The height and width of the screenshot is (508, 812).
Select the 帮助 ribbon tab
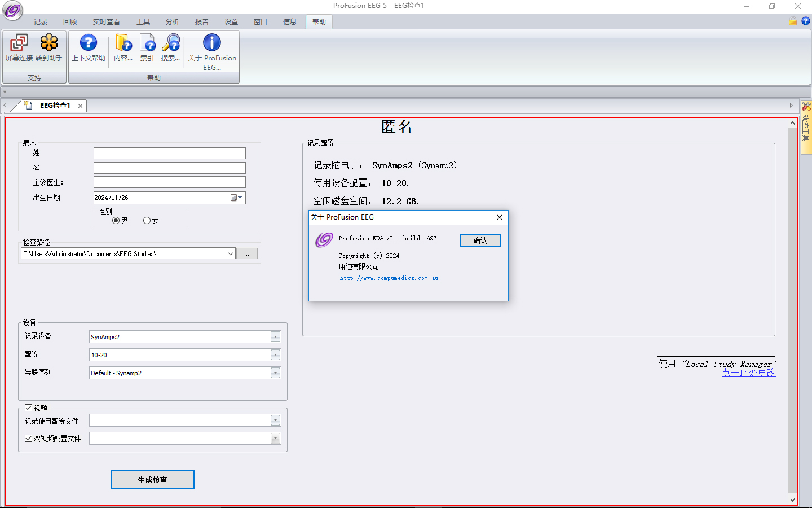point(319,22)
